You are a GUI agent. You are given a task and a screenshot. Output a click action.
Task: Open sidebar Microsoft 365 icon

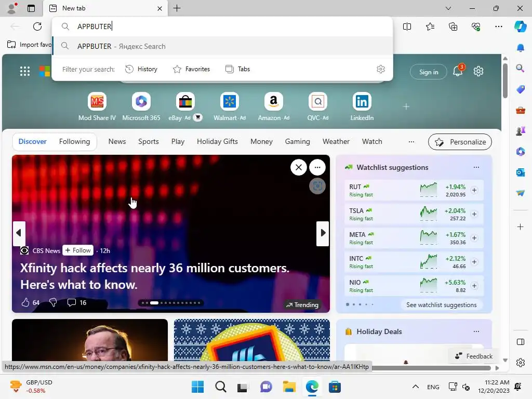coord(520,152)
